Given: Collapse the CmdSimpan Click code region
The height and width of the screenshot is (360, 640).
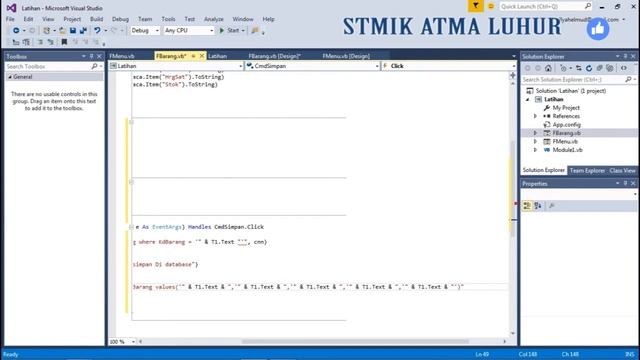Looking at the screenshot, I should click(x=131, y=227).
